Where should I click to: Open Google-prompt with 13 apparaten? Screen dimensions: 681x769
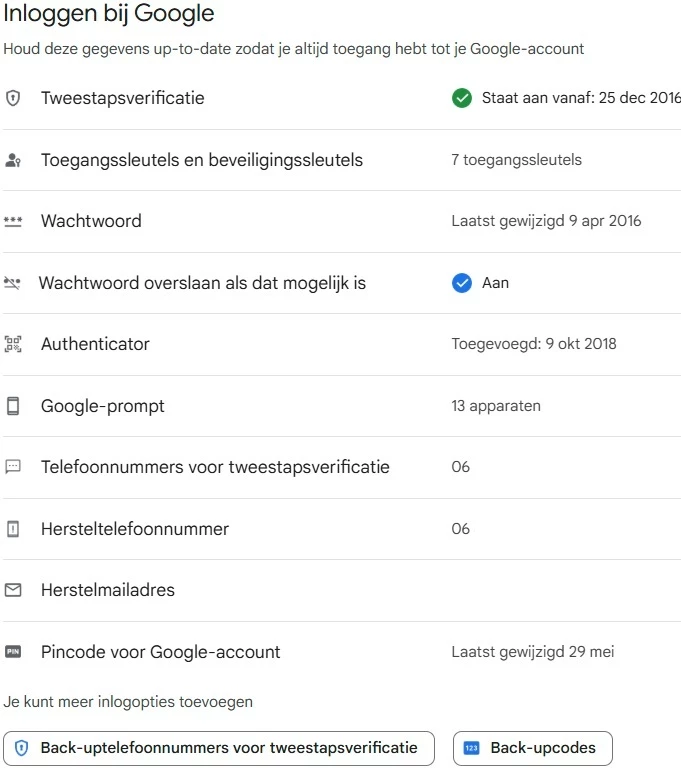(103, 406)
